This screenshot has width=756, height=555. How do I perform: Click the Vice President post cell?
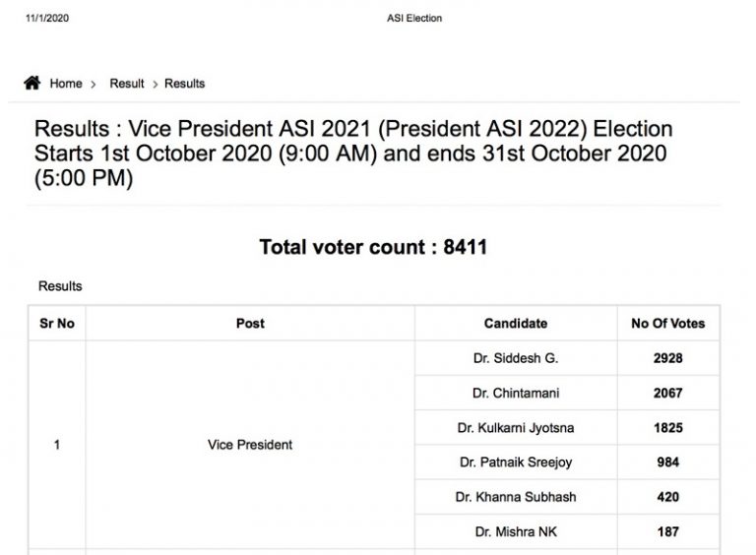click(250, 445)
